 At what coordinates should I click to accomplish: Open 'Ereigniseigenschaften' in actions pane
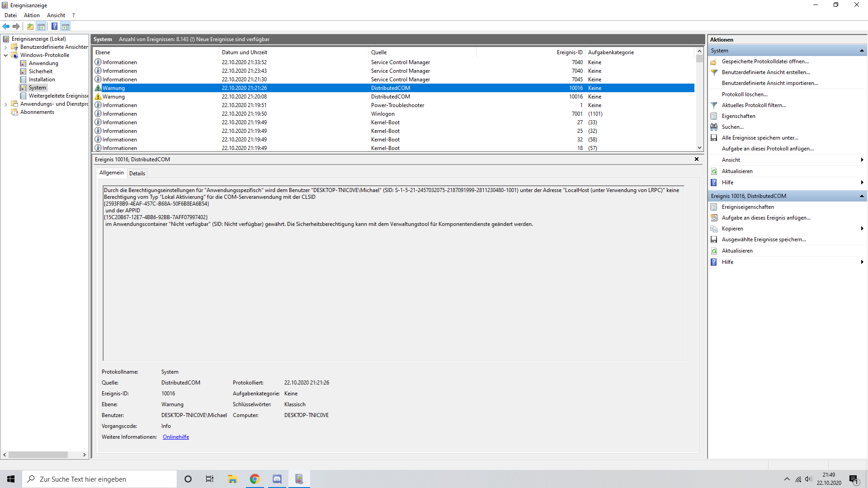click(x=747, y=207)
